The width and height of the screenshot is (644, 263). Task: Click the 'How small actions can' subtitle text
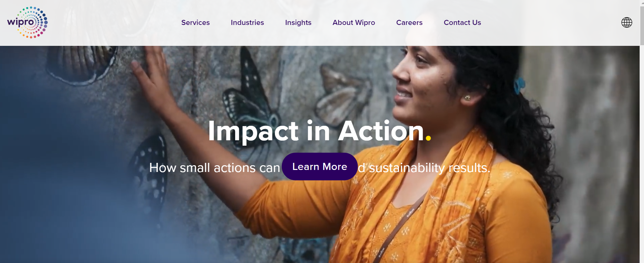[x=215, y=168]
